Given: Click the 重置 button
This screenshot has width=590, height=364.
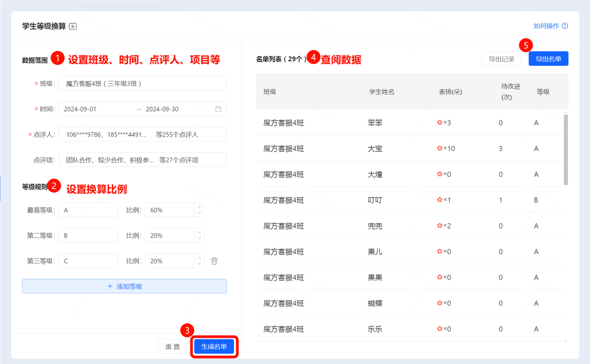Looking at the screenshot, I should coord(172,347).
